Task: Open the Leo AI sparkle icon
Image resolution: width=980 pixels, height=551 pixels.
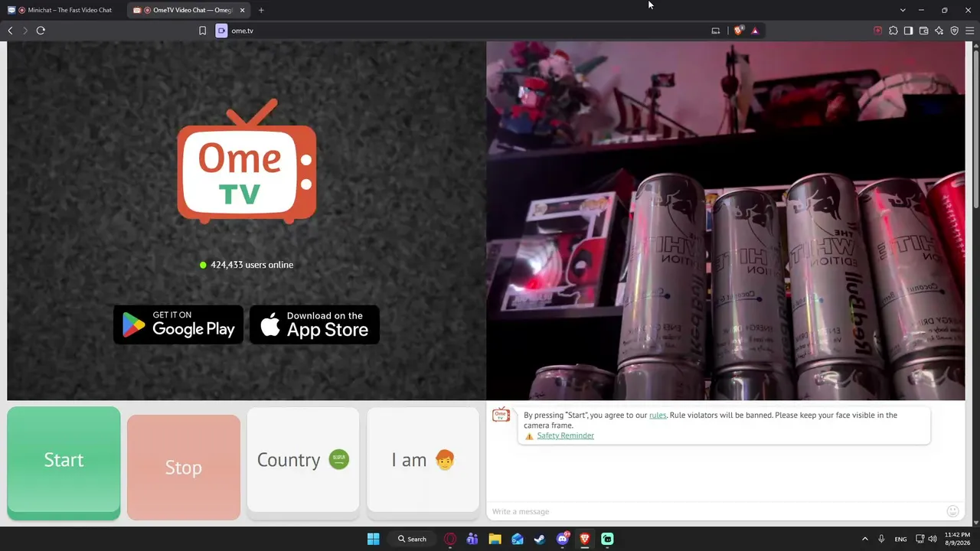Action: click(939, 31)
